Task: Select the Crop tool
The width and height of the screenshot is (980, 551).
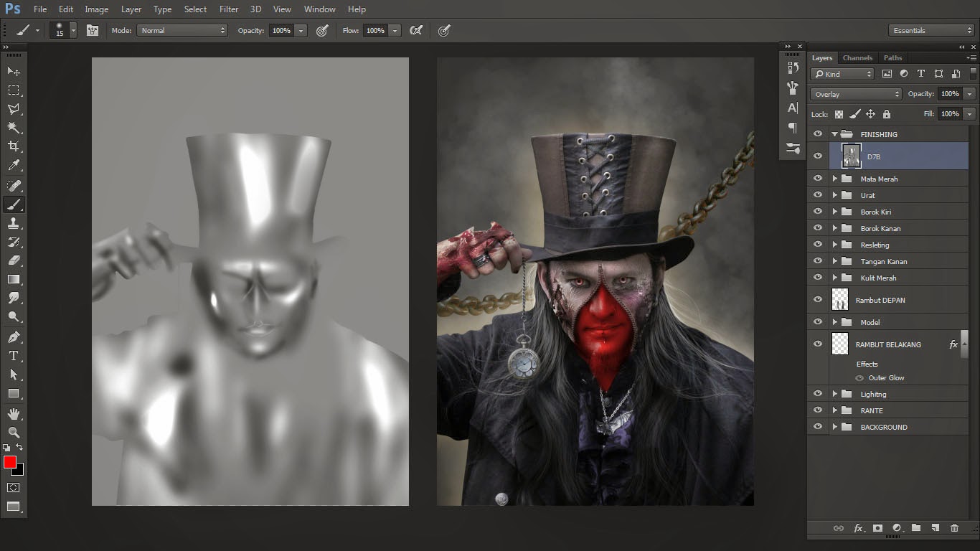Action: pos(14,146)
